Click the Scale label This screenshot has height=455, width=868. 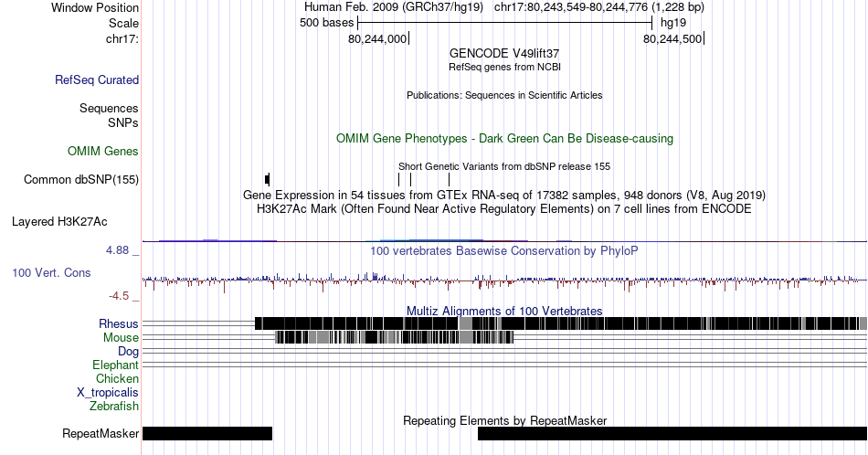pyautogui.click(x=123, y=23)
